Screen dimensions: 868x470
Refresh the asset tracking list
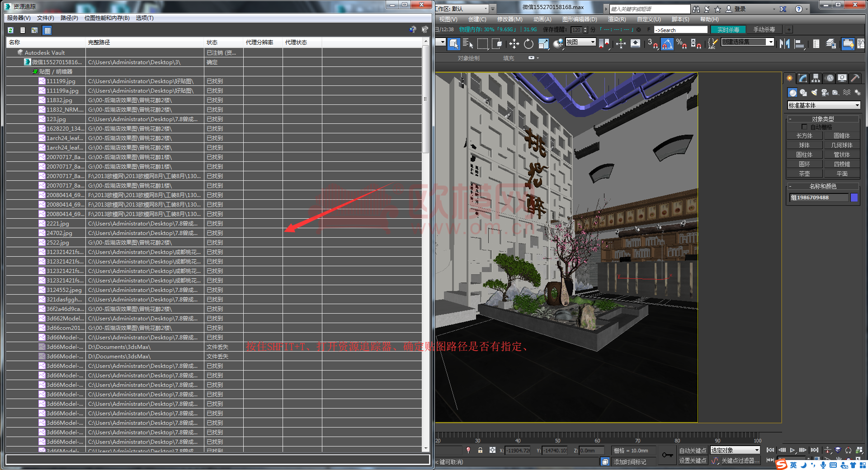(x=10, y=30)
